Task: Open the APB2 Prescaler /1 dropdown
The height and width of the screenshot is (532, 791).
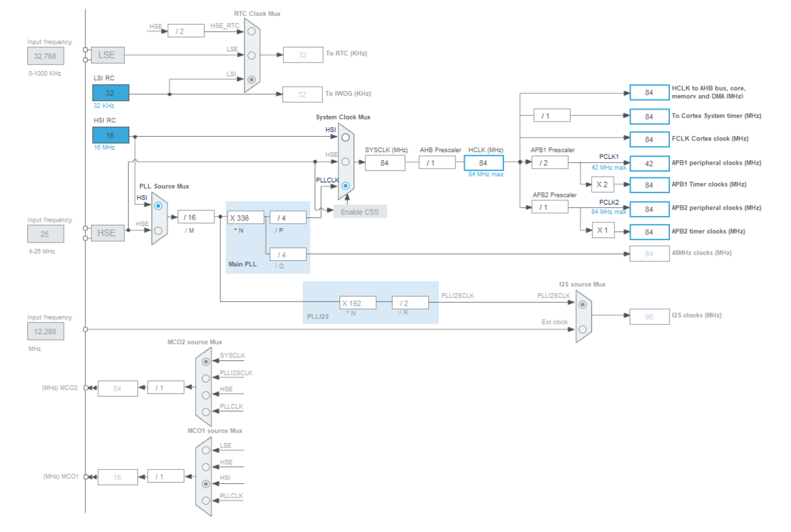Action: [x=550, y=207]
